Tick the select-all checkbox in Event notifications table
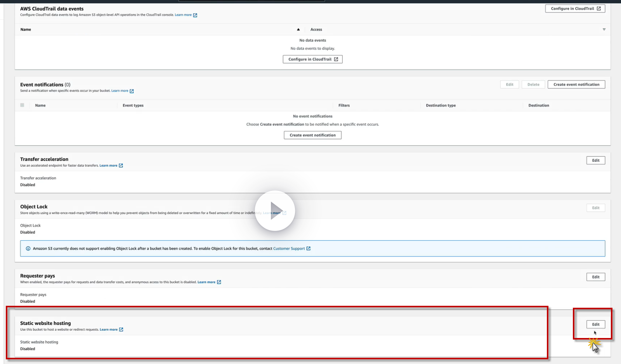Screen dimensions: 621x364 pyautogui.click(x=22, y=105)
